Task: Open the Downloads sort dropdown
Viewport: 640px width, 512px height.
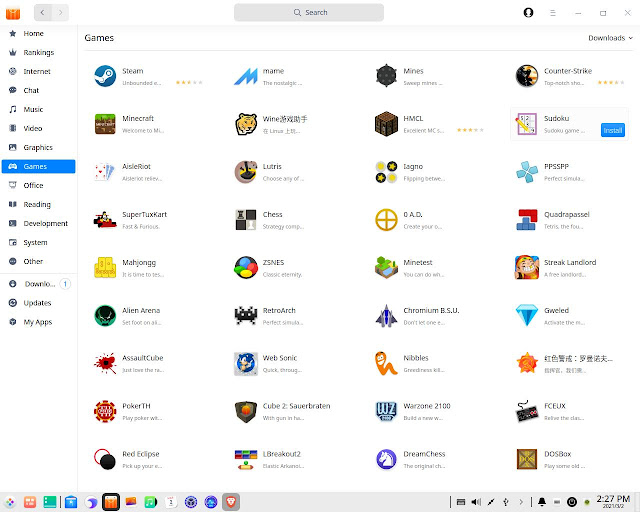Action: coord(610,38)
